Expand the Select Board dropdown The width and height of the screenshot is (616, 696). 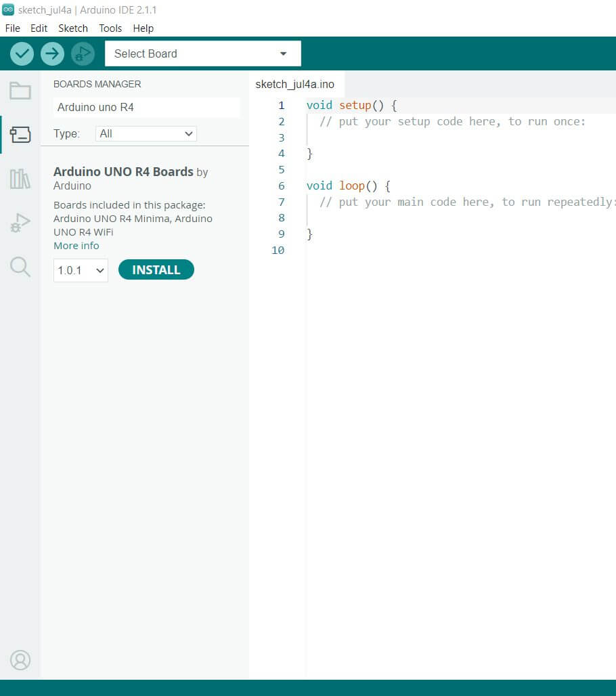[202, 53]
